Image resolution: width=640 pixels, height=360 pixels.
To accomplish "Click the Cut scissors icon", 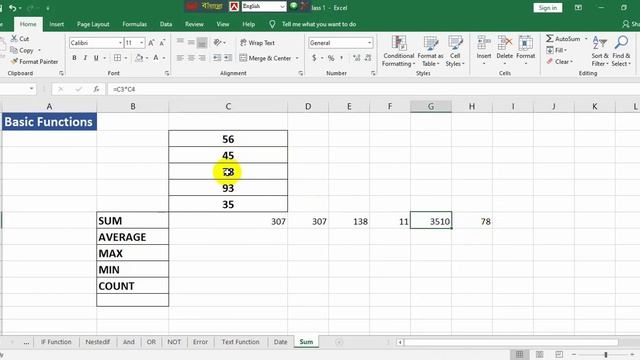I will [14, 38].
